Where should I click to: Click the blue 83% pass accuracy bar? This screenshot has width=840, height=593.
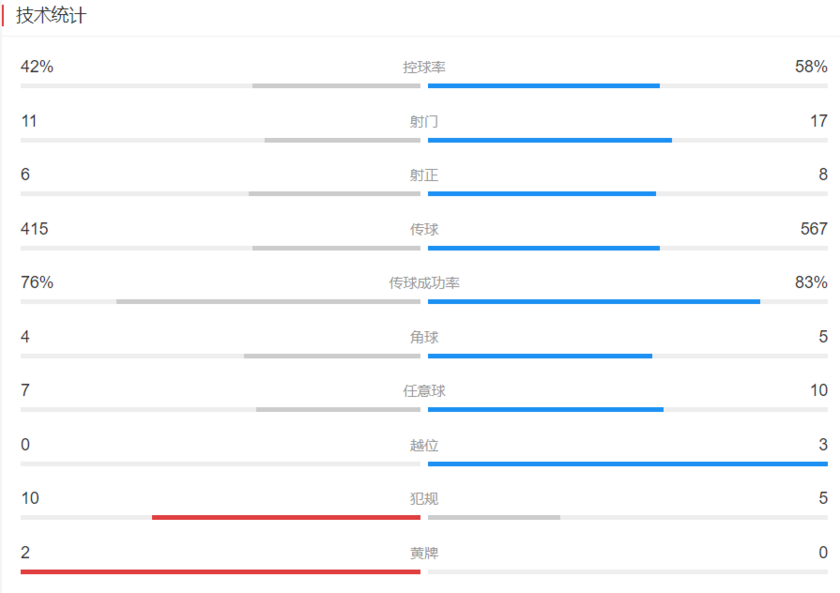(x=594, y=302)
